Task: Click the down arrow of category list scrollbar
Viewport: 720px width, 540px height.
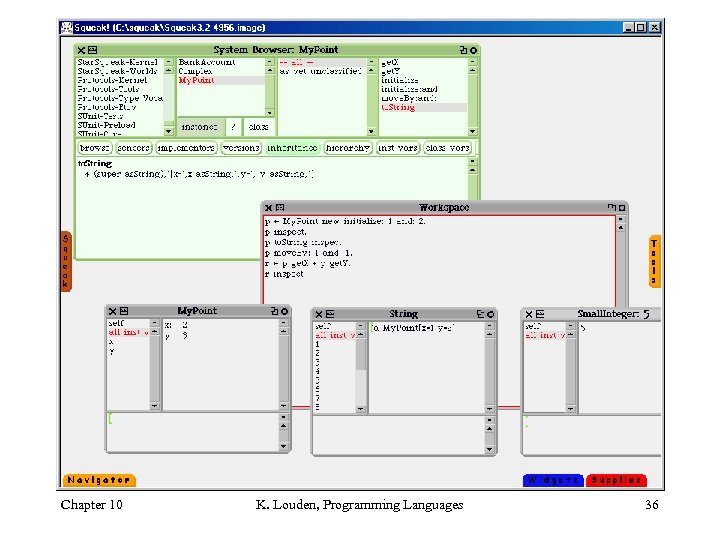Action: 169,132
